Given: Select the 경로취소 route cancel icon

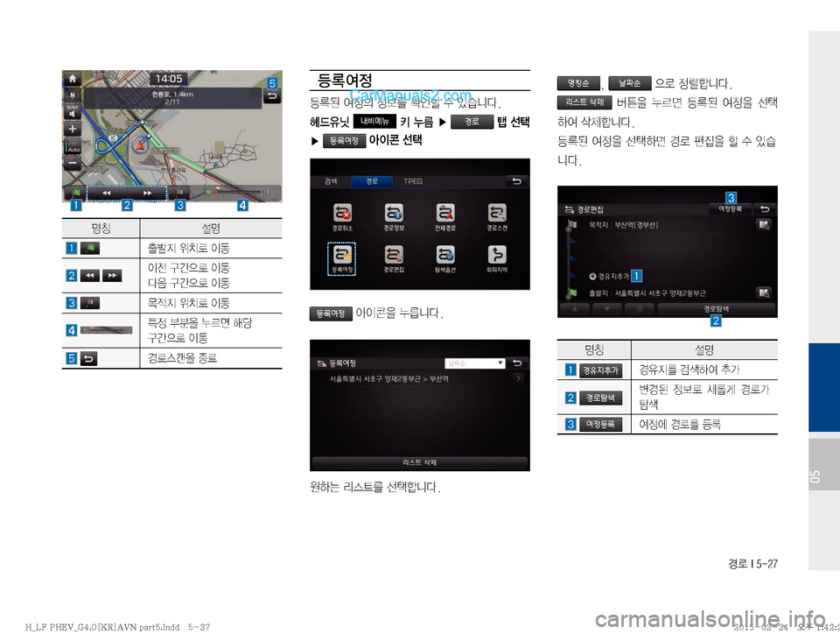Looking at the screenshot, I should 342,216.
